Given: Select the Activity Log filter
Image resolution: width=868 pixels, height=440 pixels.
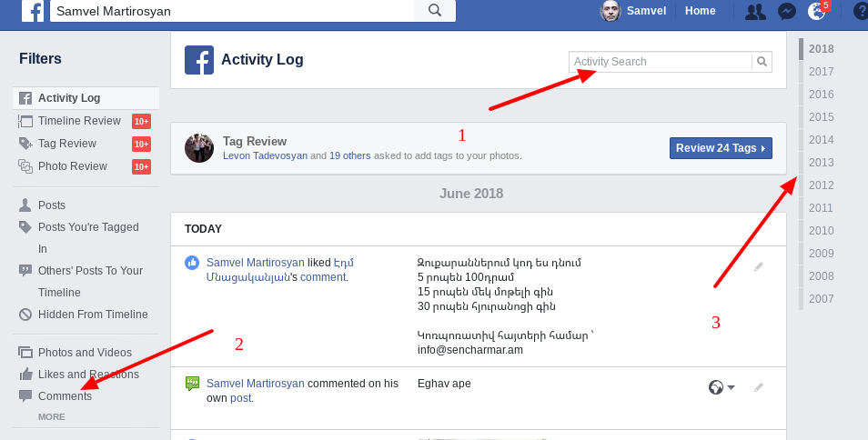Looking at the screenshot, I should click(86, 98).
